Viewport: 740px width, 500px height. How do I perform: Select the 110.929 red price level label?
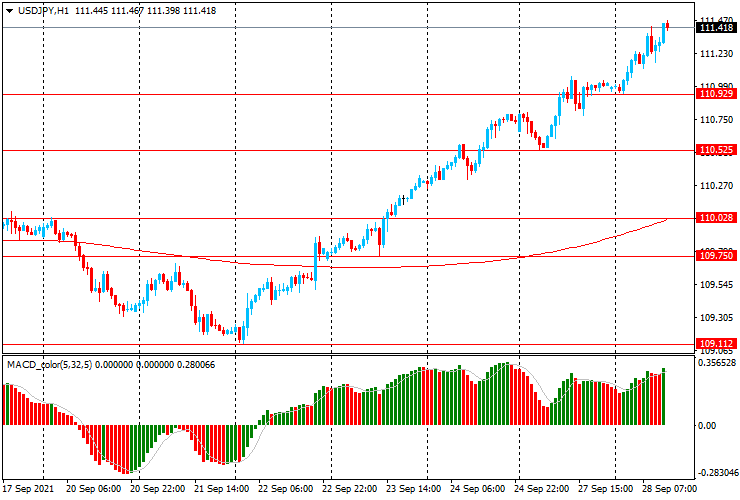[716, 94]
